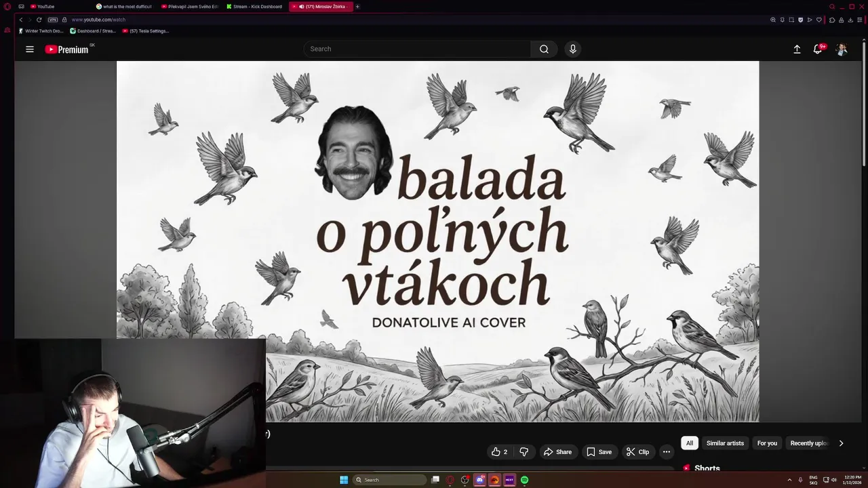This screenshot has width=868, height=488.
Task: Open a new browser tab
Action: click(x=357, y=6)
